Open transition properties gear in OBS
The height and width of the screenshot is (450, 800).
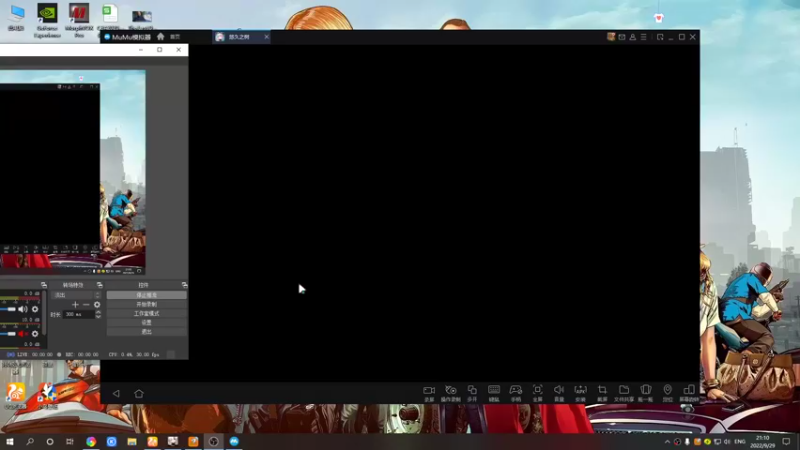[97, 305]
